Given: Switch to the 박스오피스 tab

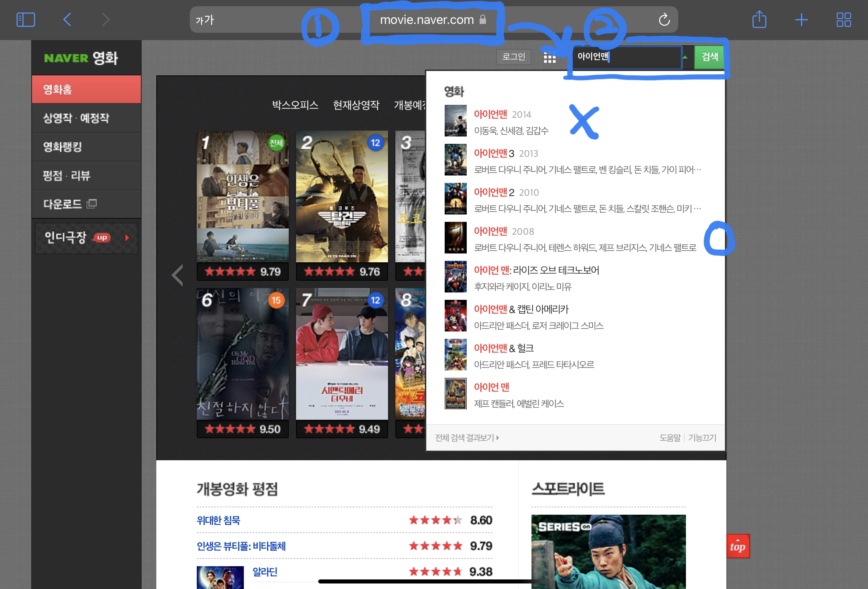Looking at the screenshot, I should click(295, 105).
